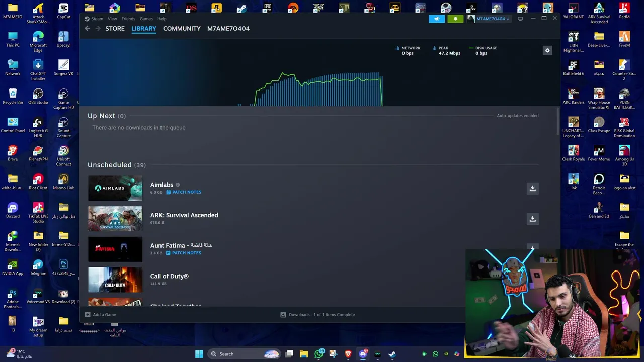Click the Downloads page scrollbar
644x362 pixels.
(558, 121)
